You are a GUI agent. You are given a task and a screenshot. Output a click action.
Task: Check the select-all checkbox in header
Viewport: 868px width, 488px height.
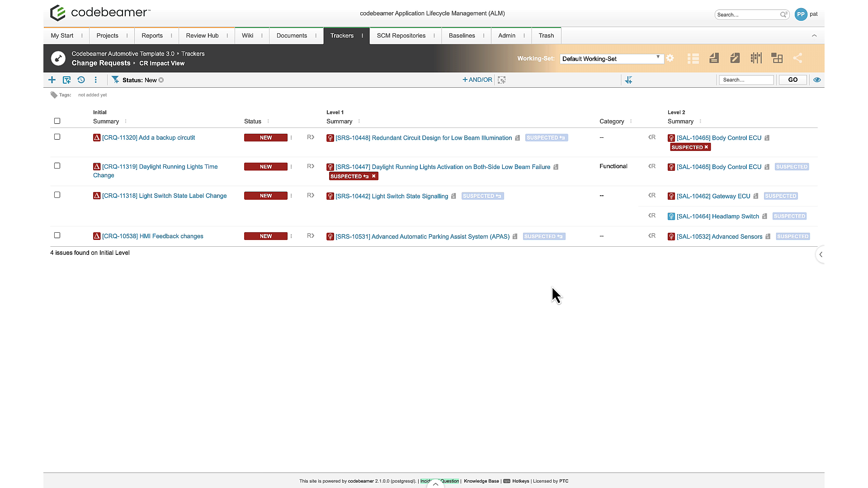pyautogui.click(x=57, y=121)
